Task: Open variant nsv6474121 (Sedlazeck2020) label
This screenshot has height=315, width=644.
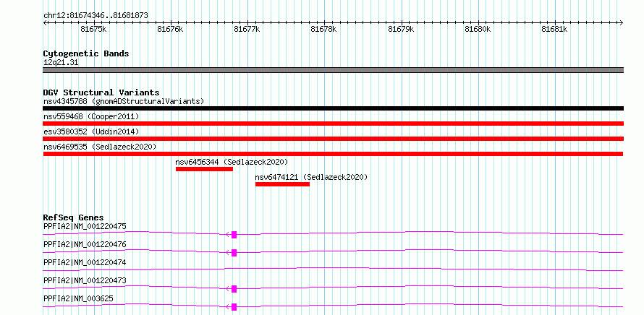Action: pyautogui.click(x=311, y=177)
